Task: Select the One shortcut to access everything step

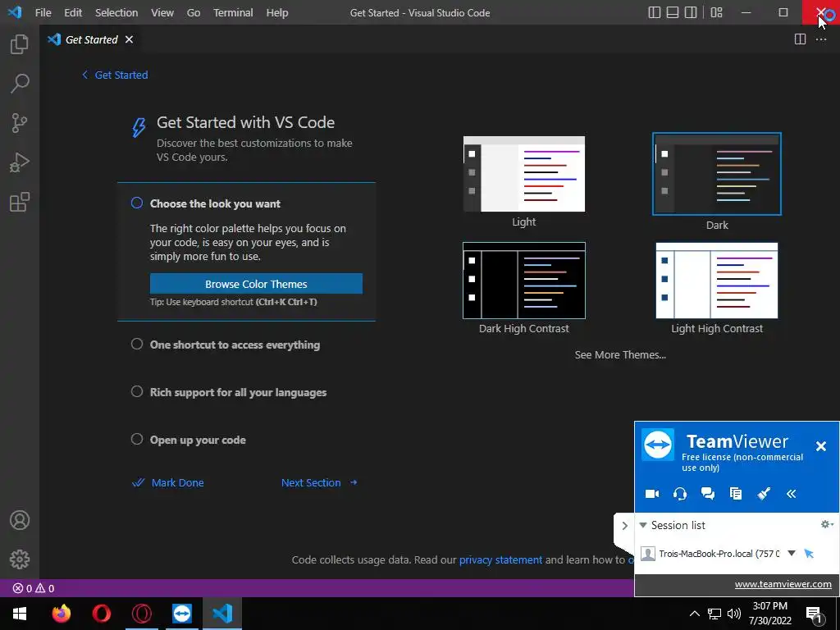Action: coord(235,345)
